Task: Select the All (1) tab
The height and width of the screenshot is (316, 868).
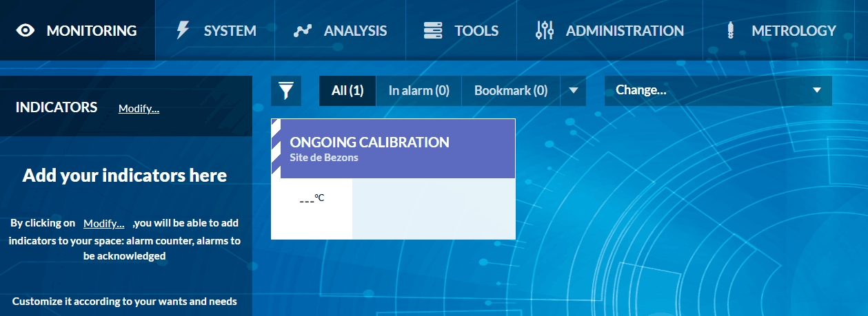Action: pyautogui.click(x=347, y=91)
